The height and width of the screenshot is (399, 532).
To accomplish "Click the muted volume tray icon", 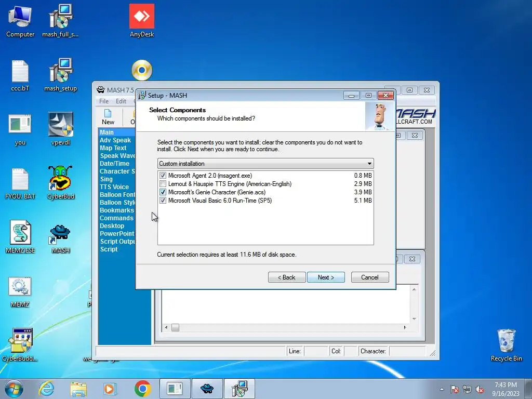I will click(480, 390).
